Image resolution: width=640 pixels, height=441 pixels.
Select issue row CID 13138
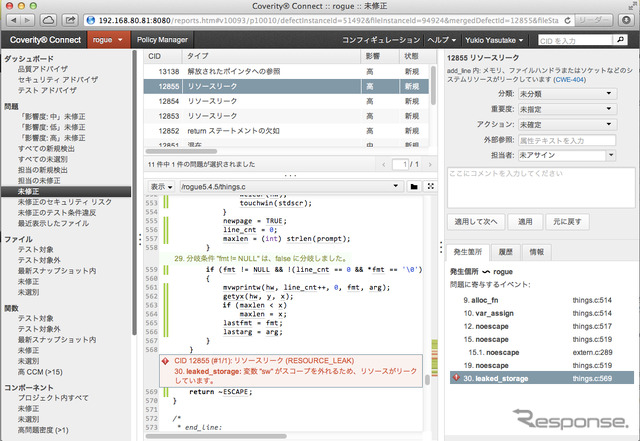(x=286, y=71)
